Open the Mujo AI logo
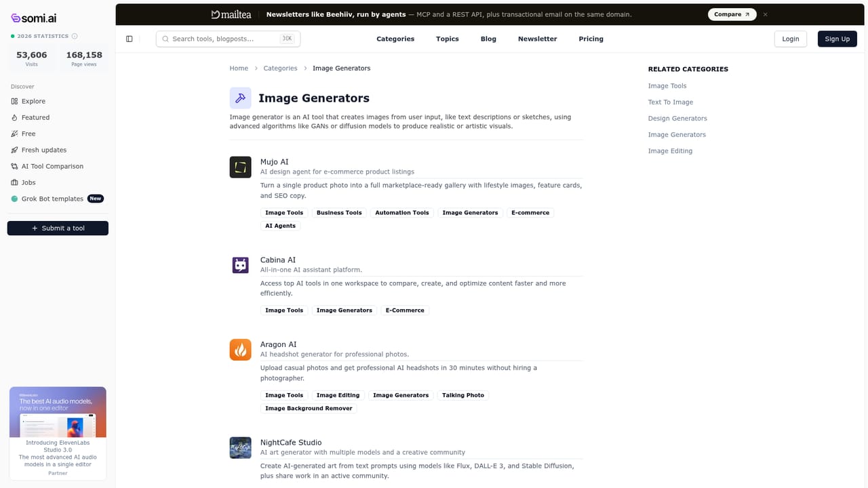 click(x=240, y=167)
